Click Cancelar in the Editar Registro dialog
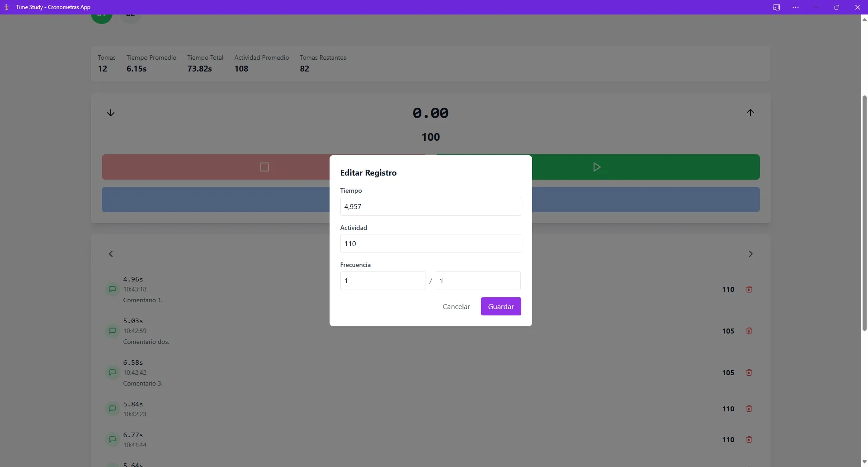The height and width of the screenshot is (467, 868). pyautogui.click(x=456, y=306)
